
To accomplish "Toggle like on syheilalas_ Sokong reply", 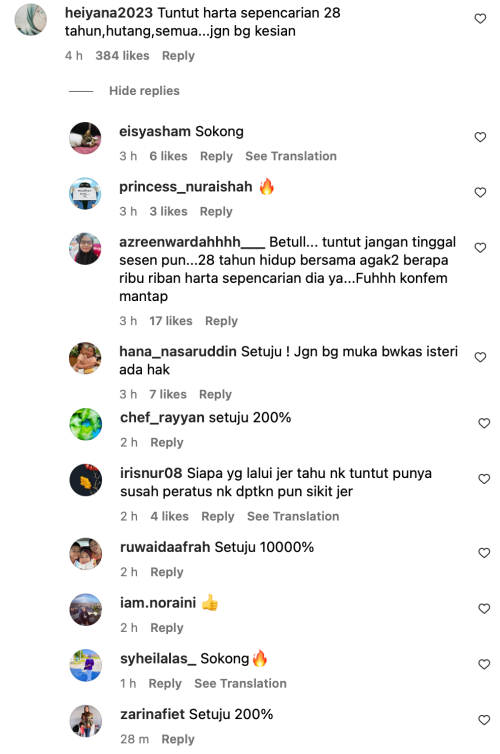I will point(484,665).
